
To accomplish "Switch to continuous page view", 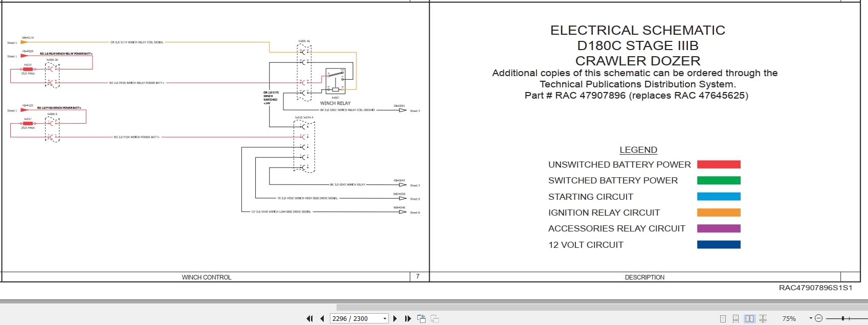I will [x=736, y=318].
